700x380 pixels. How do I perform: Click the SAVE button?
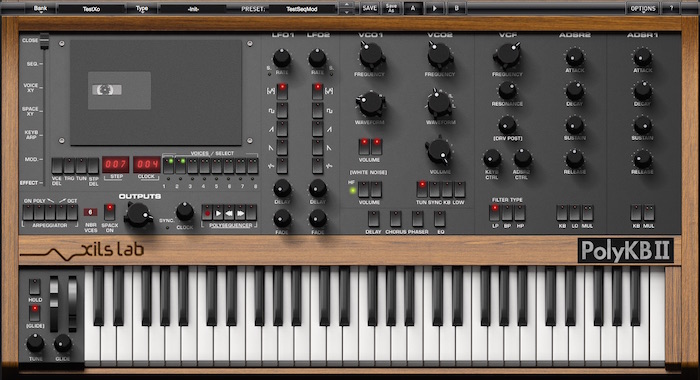click(x=370, y=8)
